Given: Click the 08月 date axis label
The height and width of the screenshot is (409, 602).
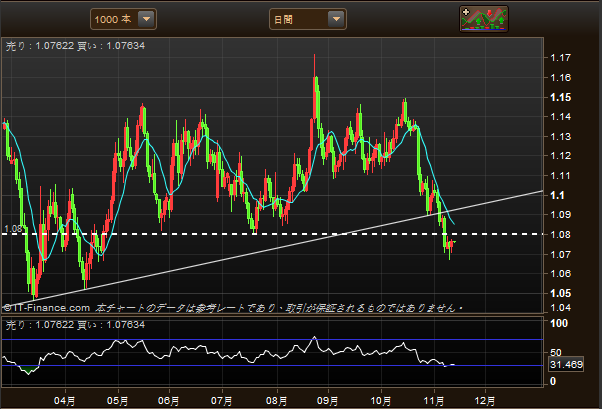Looking at the screenshot, I should pyautogui.click(x=276, y=401).
